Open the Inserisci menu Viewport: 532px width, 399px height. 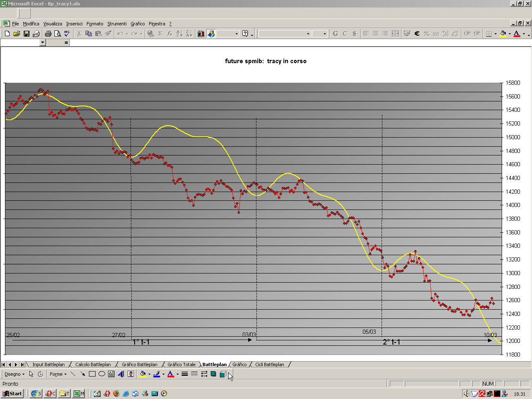click(74, 24)
